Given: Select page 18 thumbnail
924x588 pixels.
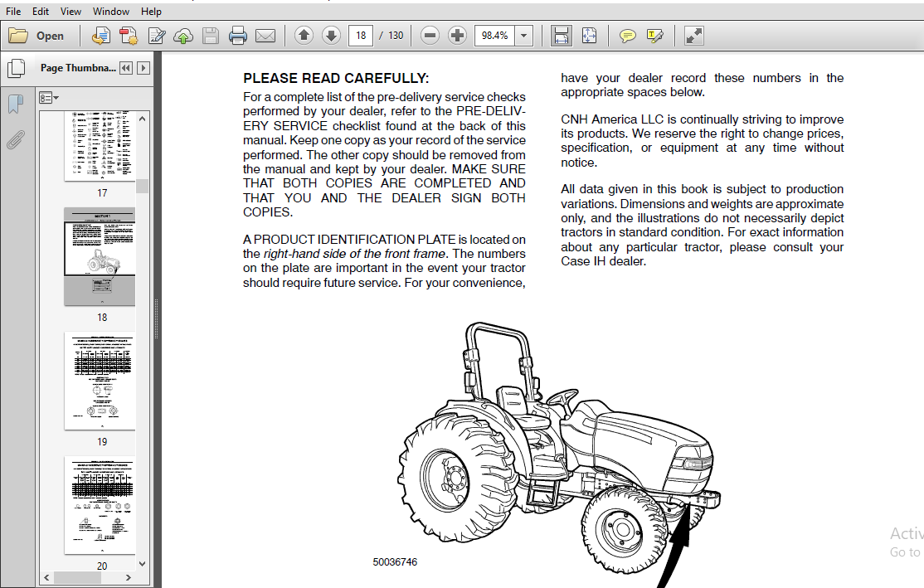Looking at the screenshot, I should [100, 256].
